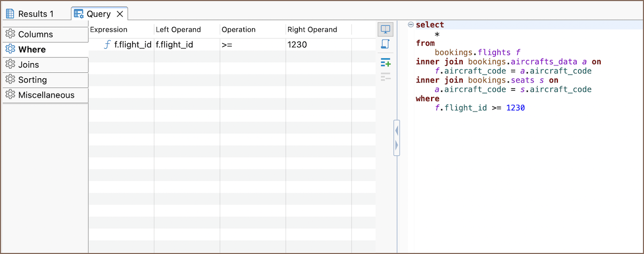The width and height of the screenshot is (644, 254).
Task: Select the Where section
Action: click(32, 49)
